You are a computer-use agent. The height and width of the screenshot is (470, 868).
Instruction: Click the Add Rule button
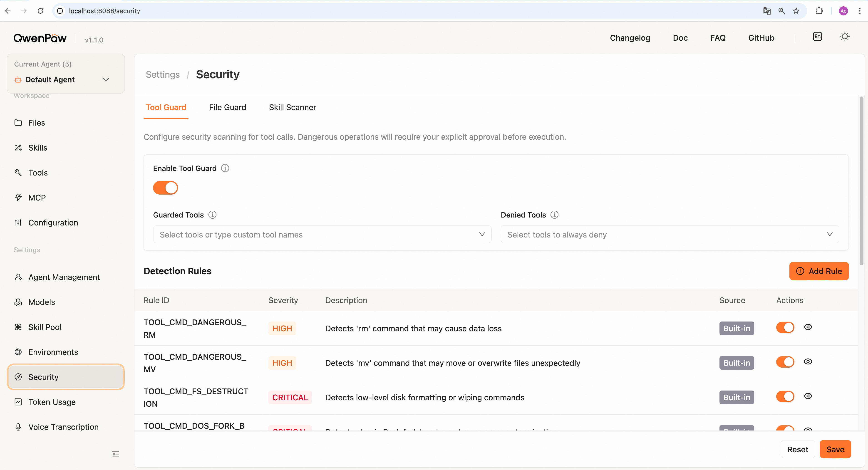(x=819, y=271)
